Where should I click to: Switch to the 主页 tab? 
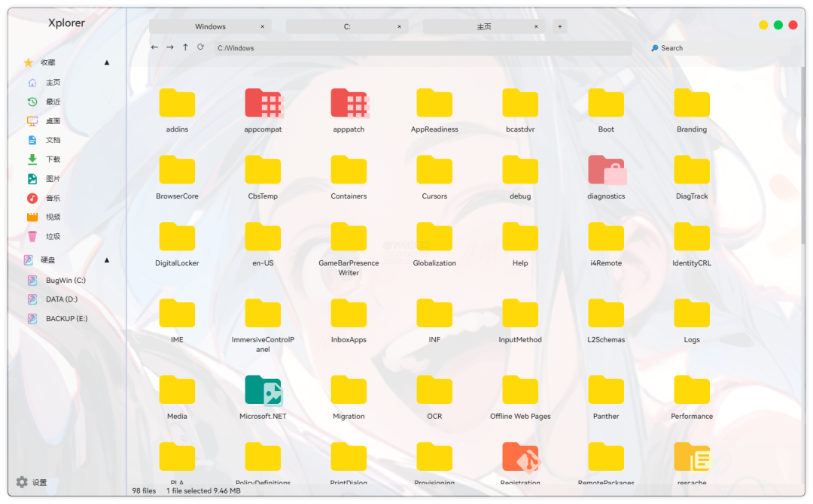[x=483, y=26]
